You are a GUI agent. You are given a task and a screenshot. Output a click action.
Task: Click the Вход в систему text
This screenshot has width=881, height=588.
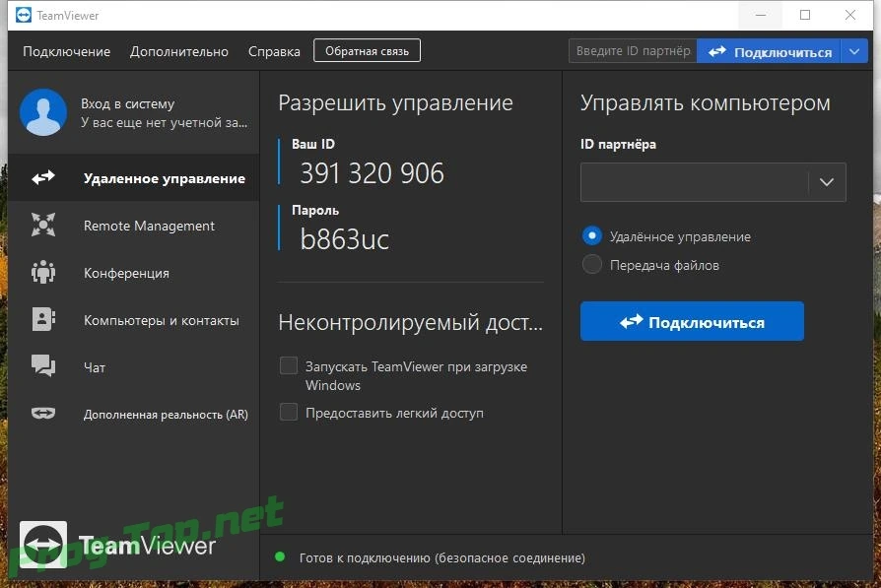(x=127, y=103)
